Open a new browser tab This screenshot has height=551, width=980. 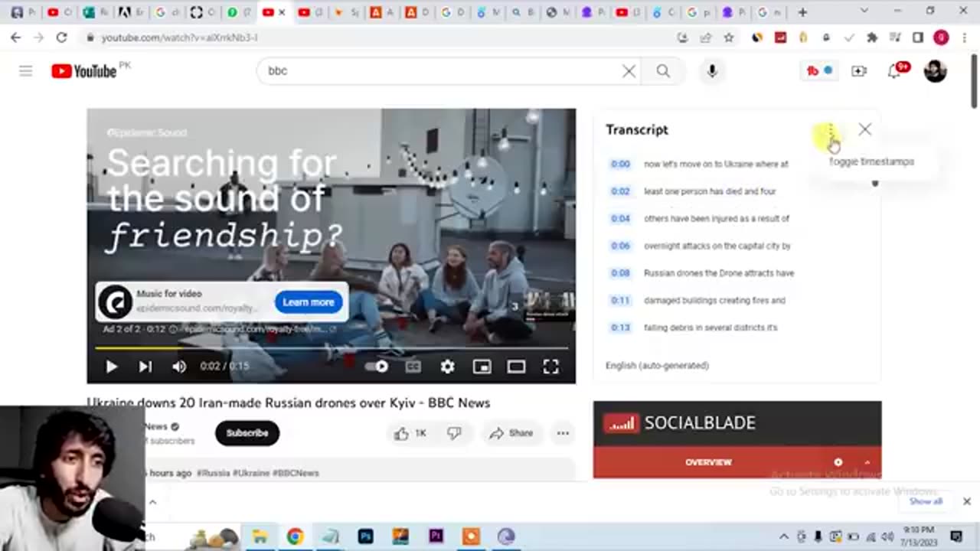pos(802,12)
